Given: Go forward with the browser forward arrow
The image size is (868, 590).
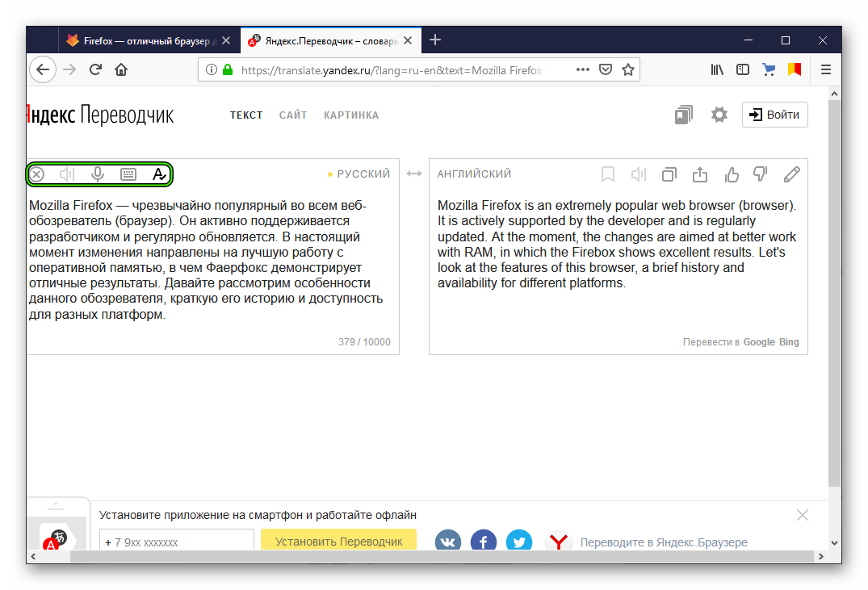Looking at the screenshot, I should (69, 69).
